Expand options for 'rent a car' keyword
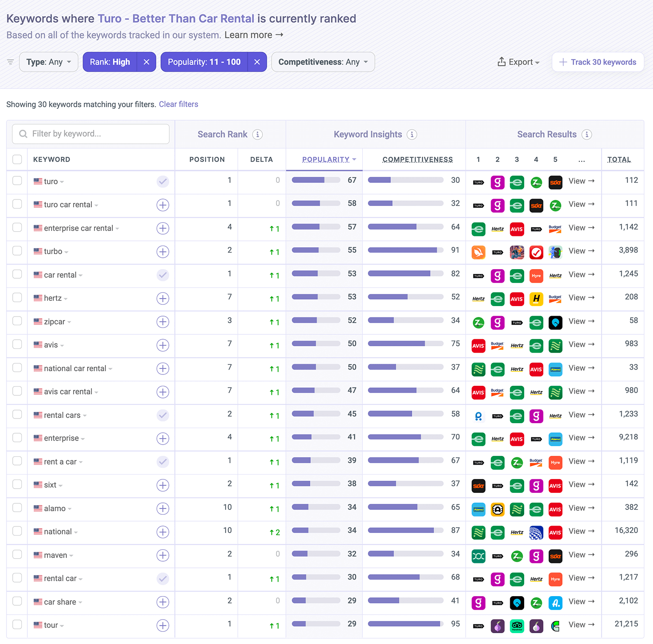 (x=81, y=462)
